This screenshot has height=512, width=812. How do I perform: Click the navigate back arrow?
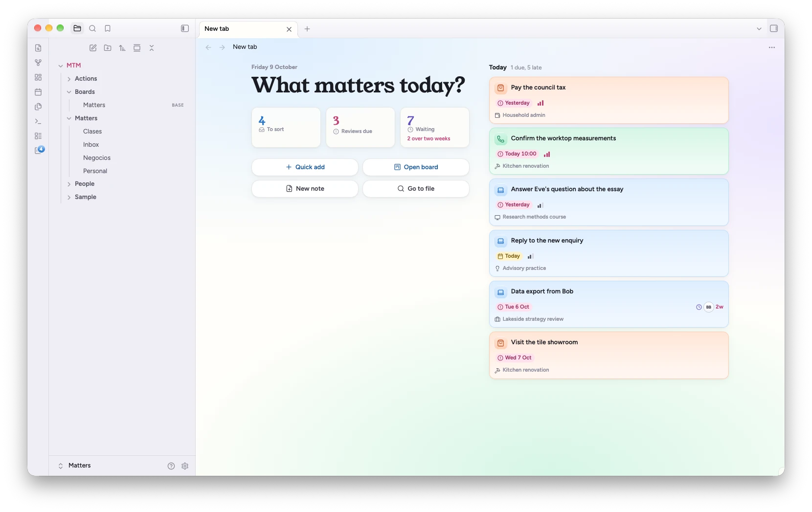pos(208,47)
